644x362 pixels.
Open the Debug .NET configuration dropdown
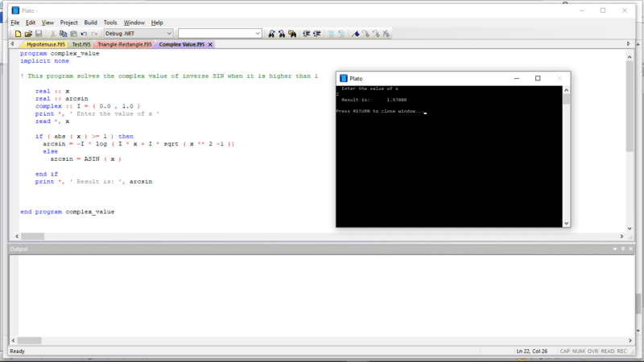168,34
